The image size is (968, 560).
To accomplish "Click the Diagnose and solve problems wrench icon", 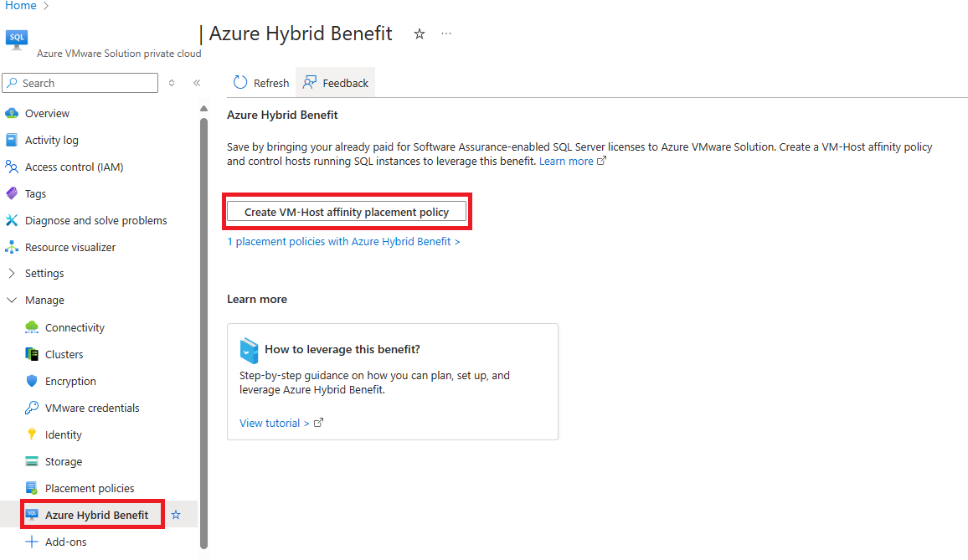I will pyautogui.click(x=12, y=220).
